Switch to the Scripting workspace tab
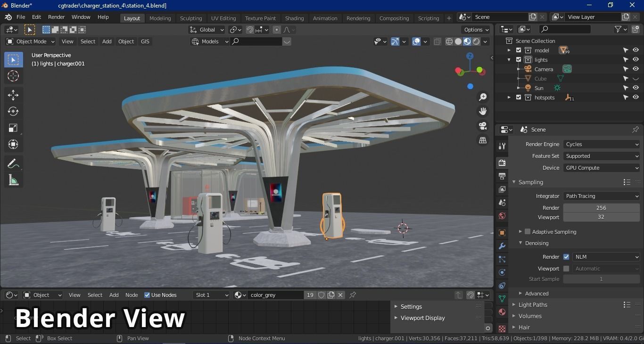The image size is (644, 344). [429, 18]
